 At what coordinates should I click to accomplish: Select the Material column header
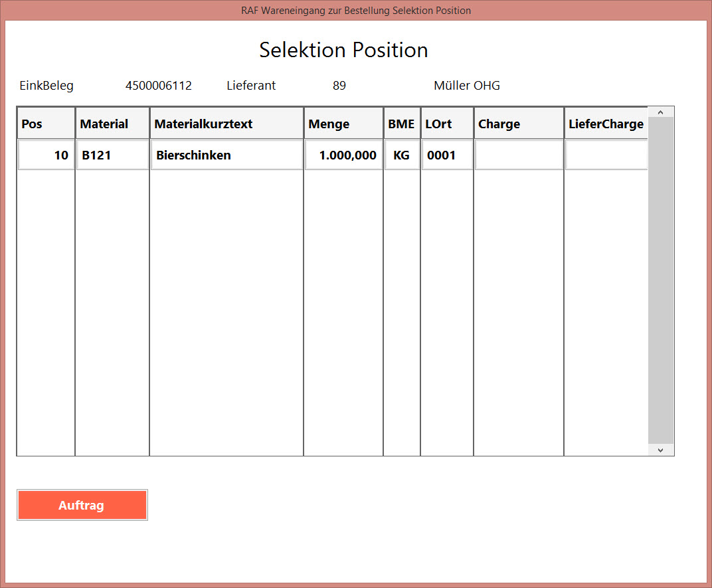click(112, 124)
